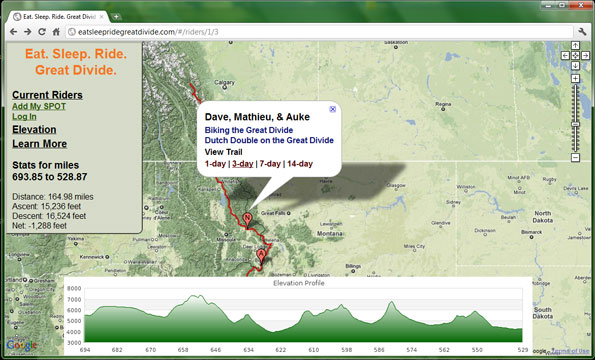Open the Elevation menu item
The width and height of the screenshot is (595, 360).
click(x=34, y=130)
